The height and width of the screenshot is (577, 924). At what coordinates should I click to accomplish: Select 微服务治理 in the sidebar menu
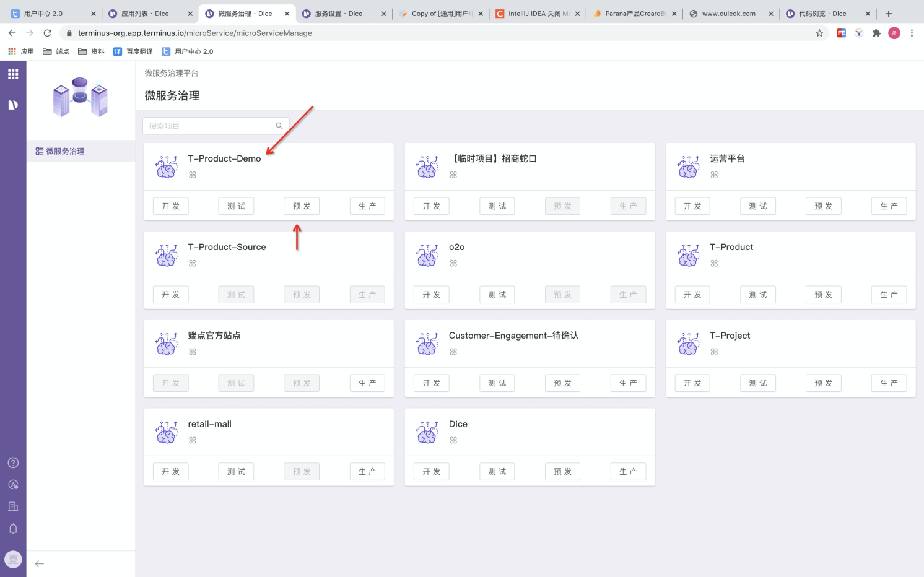[x=65, y=151]
